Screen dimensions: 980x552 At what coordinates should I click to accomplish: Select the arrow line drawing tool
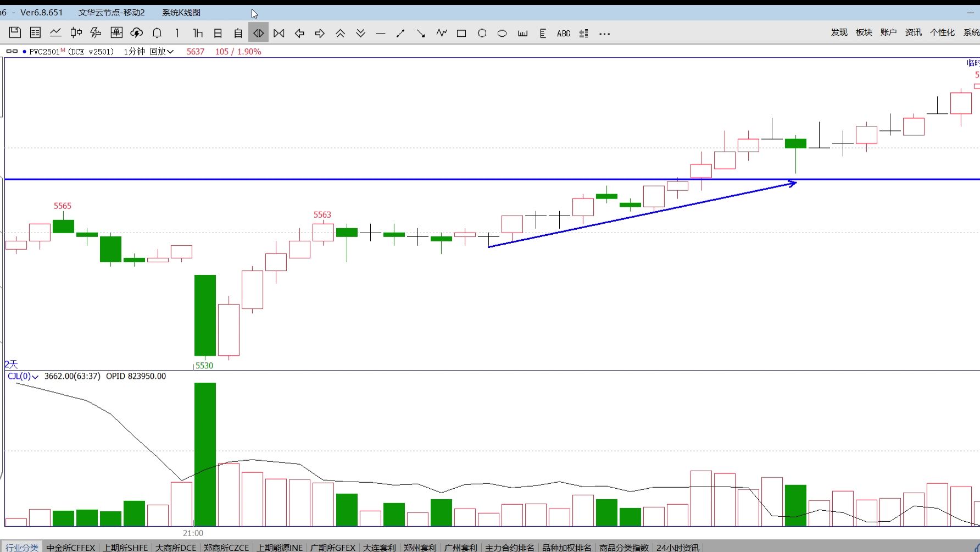point(421,34)
